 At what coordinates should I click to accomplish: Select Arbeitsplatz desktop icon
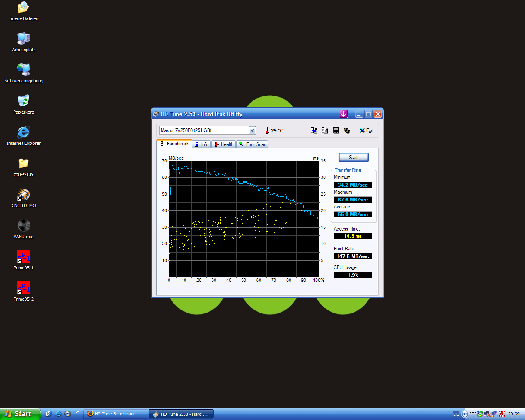pyautogui.click(x=23, y=42)
